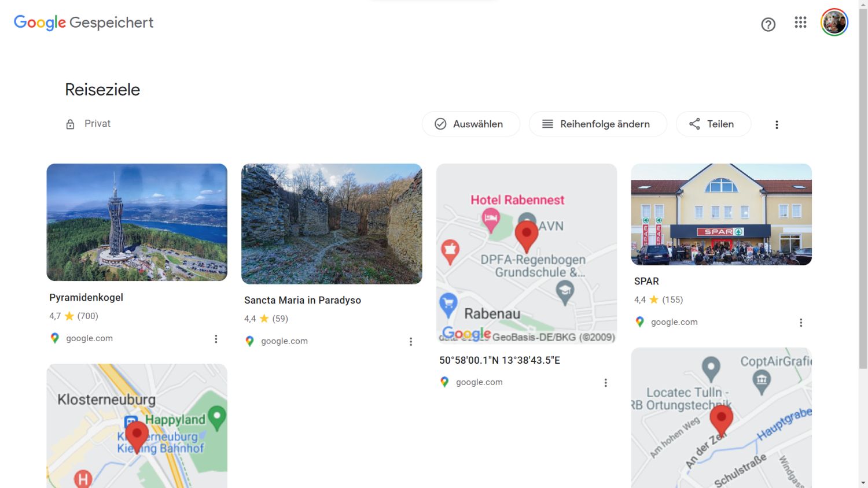Share the list with Teilen
The width and height of the screenshot is (868, 488).
coord(713,124)
